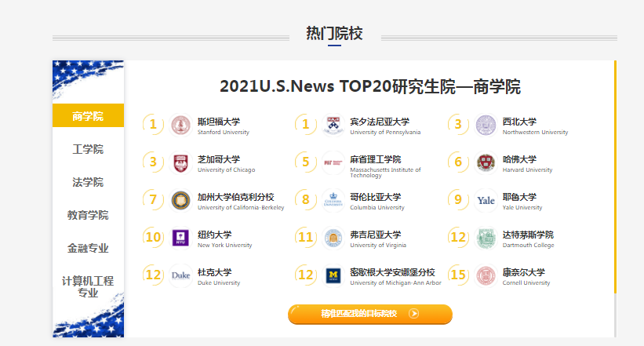Image resolution: width=644 pixels, height=346 pixels.
Task: Open the 西北大学 link
Action: (519, 122)
